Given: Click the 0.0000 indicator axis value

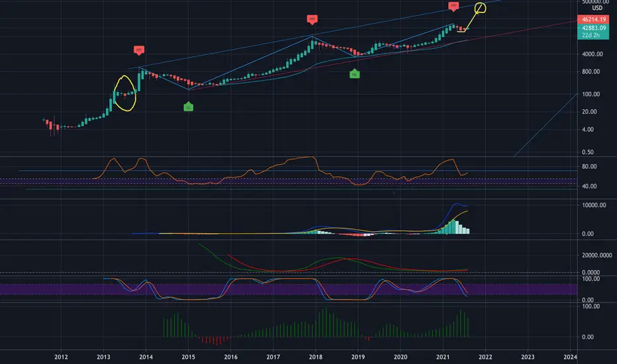Looking at the screenshot, I should pyautogui.click(x=591, y=272).
